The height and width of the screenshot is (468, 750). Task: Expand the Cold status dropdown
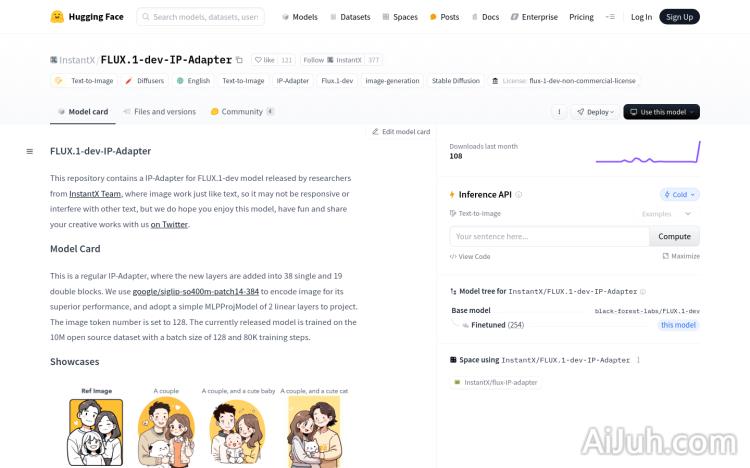[x=680, y=195]
